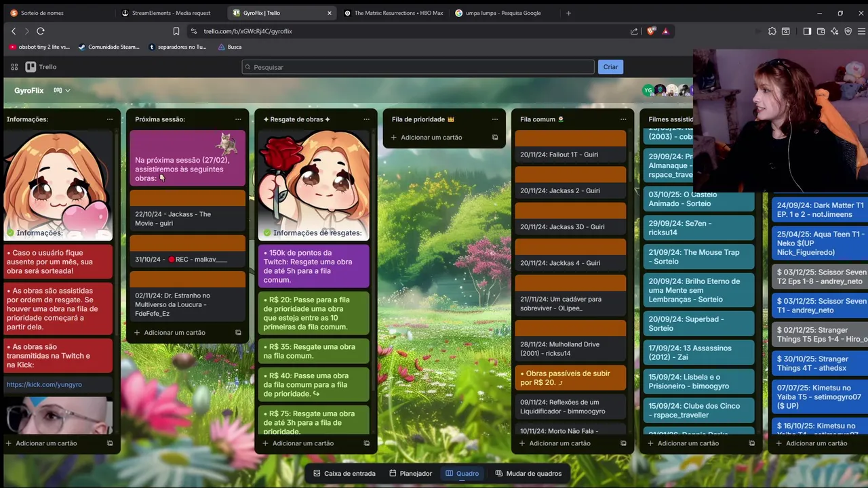Open the 150k de pontos da Twitch card

pyautogui.click(x=313, y=266)
